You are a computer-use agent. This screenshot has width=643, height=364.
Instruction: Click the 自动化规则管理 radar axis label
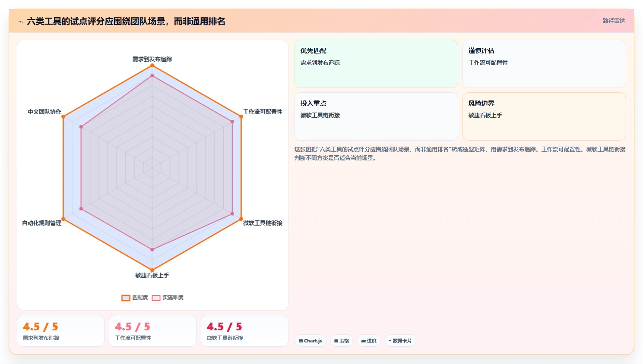click(42, 223)
